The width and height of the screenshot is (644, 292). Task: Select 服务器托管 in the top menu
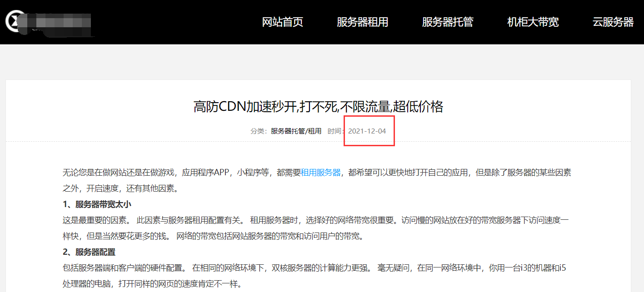pos(447,22)
